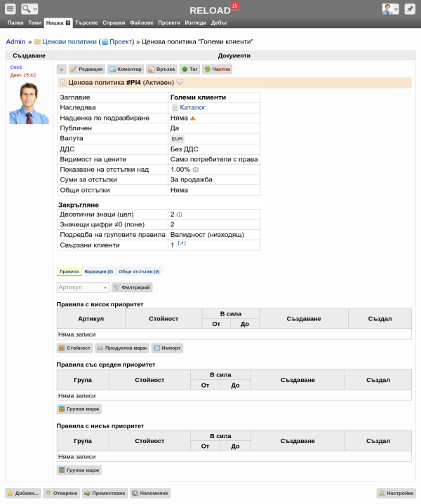The image size is (421, 504).
Task: Click the Преместване button
Action: [105, 493]
